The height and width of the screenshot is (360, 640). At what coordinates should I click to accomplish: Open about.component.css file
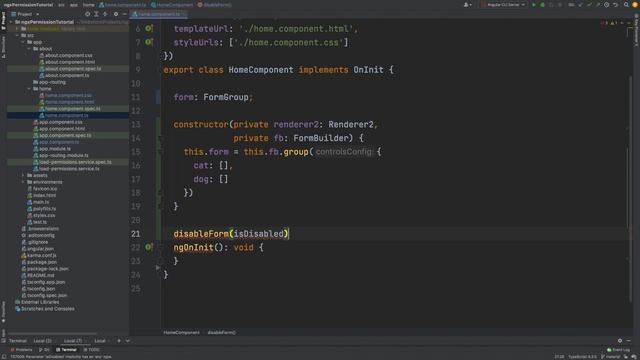[x=66, y=56]
